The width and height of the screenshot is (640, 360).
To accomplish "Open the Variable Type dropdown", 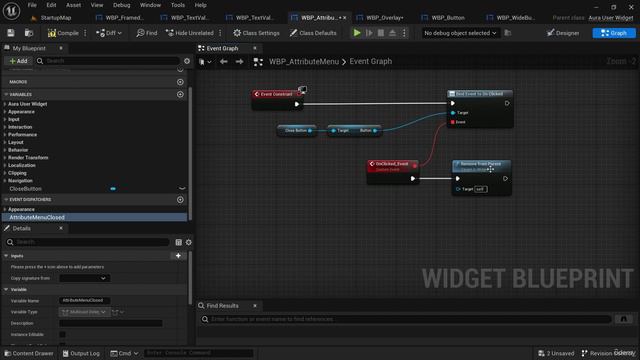I will [84, 312].
